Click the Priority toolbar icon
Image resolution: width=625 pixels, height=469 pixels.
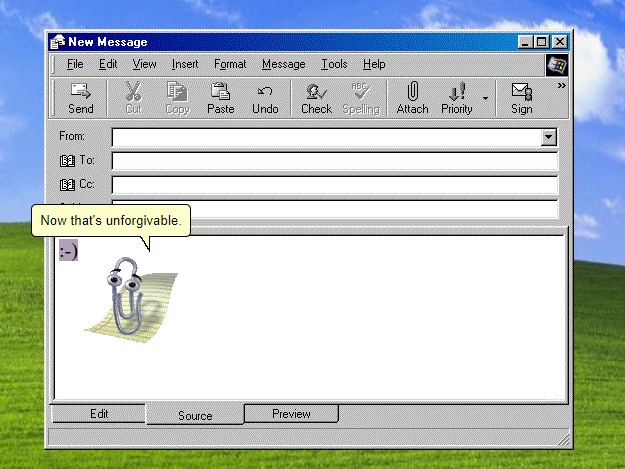(x=457, y=91)
